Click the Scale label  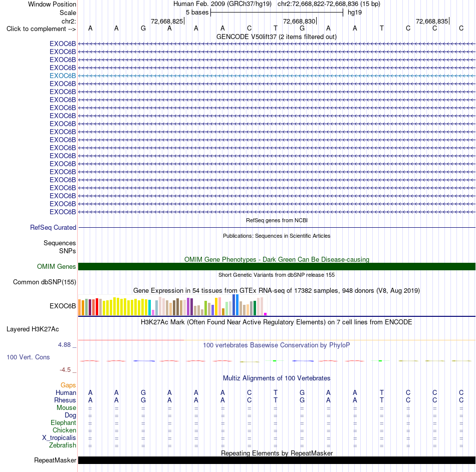(x=68, y=13)
